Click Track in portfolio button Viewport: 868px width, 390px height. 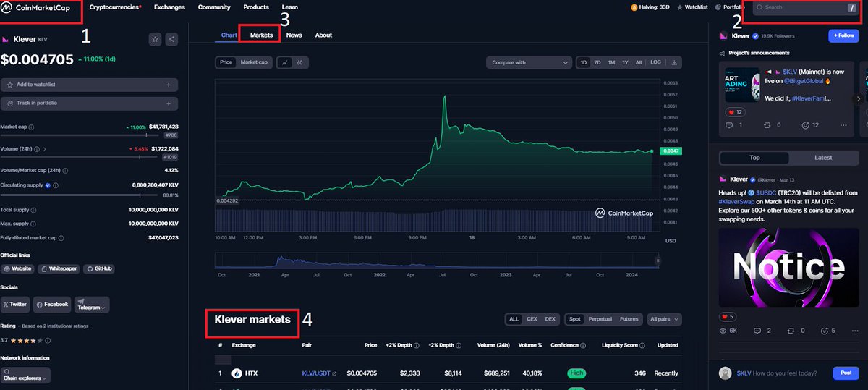(89, 103)
